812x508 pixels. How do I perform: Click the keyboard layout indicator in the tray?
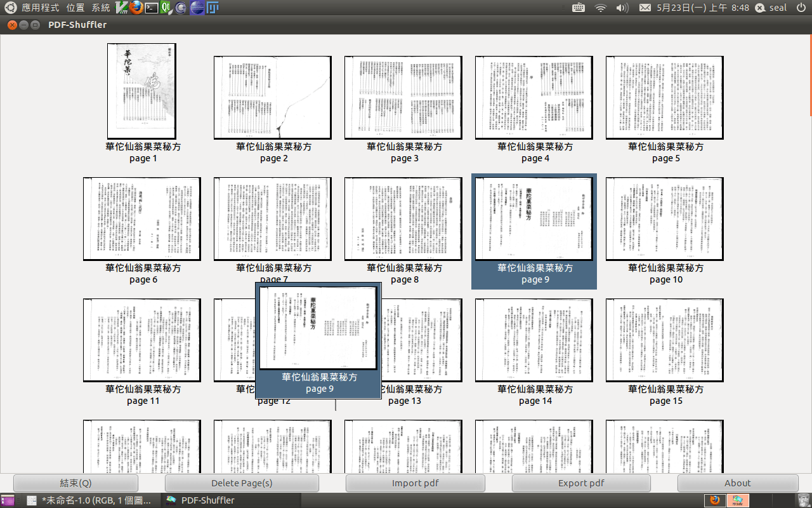[579, 8]
